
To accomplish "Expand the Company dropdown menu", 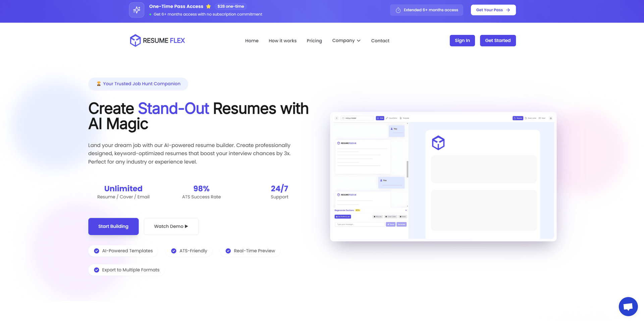I will tap(346, 41).
